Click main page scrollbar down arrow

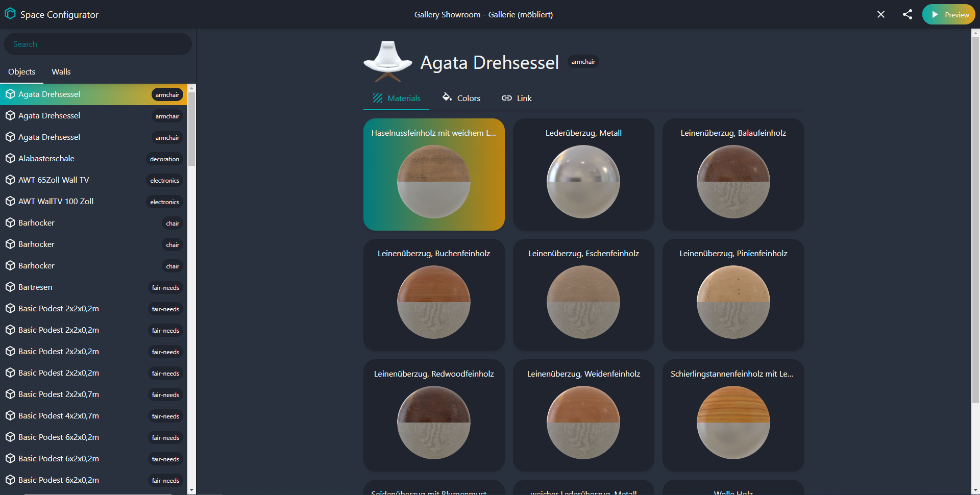point(975,490)
